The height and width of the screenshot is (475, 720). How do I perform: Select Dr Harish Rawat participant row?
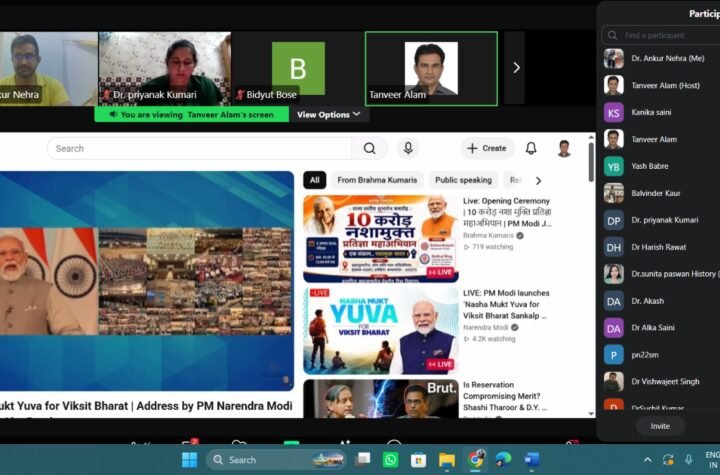[660, 247]
